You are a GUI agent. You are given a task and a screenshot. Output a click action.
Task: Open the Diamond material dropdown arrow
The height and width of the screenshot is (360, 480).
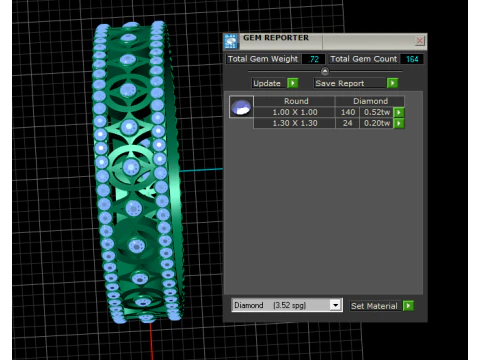pos(335,305)
